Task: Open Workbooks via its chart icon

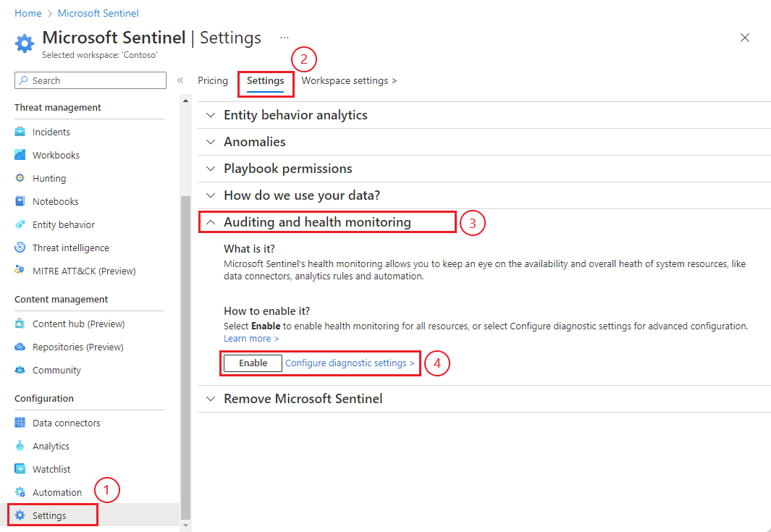Action: point(20,155)
